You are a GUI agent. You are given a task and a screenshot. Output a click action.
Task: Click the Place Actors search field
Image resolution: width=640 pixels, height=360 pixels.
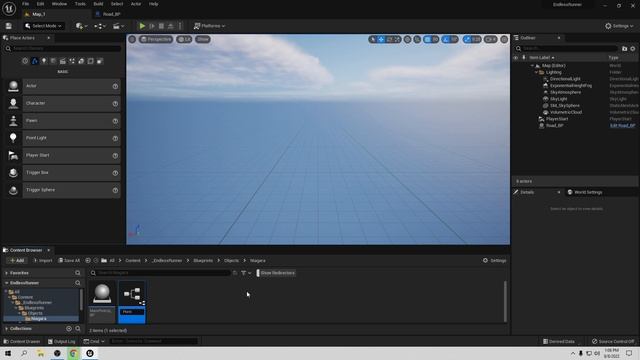[63, 49]
